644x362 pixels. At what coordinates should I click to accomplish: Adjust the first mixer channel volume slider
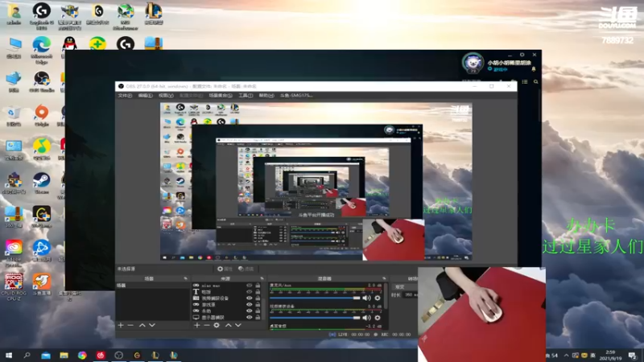click(315, 298)
